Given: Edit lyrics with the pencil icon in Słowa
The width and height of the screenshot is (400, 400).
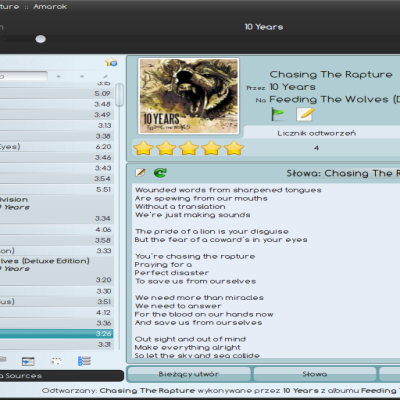Looking at the screenshot, I should tap(140, 172).
